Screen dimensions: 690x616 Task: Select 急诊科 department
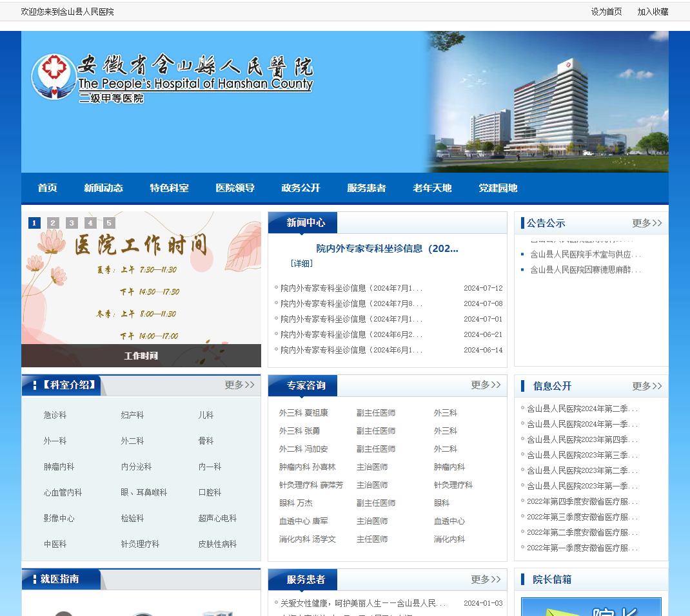point(55,415)
